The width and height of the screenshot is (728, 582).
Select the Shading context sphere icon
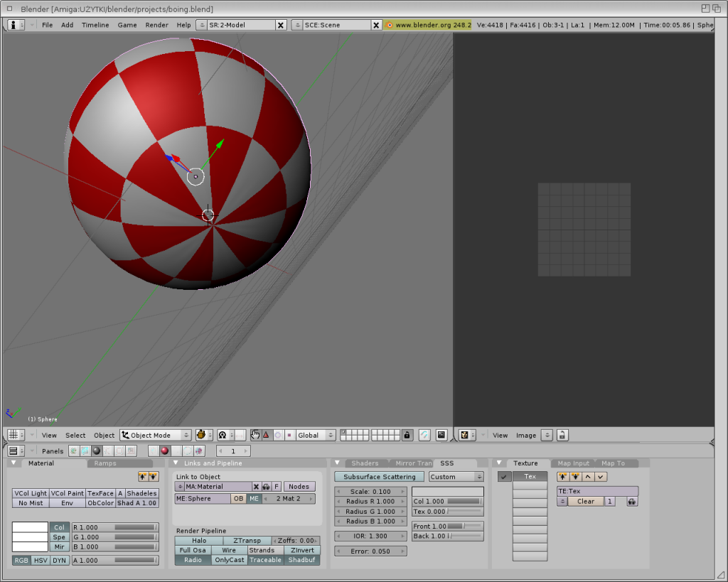point(97,451)
